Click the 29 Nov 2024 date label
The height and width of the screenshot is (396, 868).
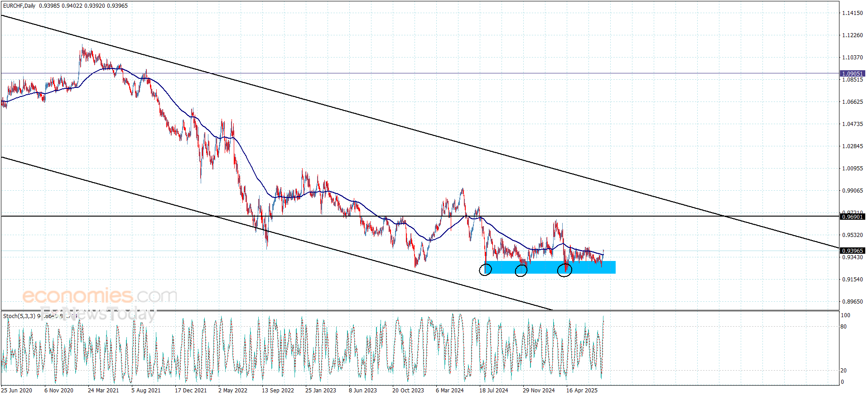(539, 391)
